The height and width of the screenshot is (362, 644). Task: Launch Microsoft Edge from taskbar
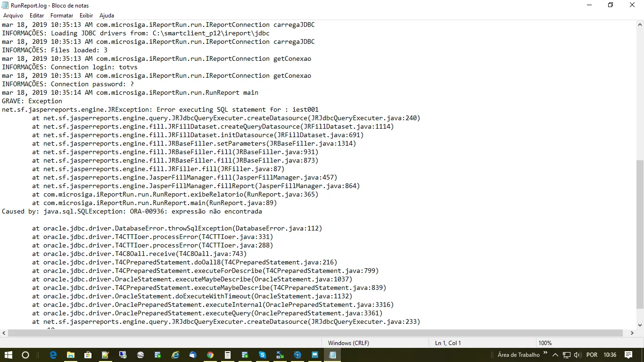pyautogui.click(x=53, y=355)
